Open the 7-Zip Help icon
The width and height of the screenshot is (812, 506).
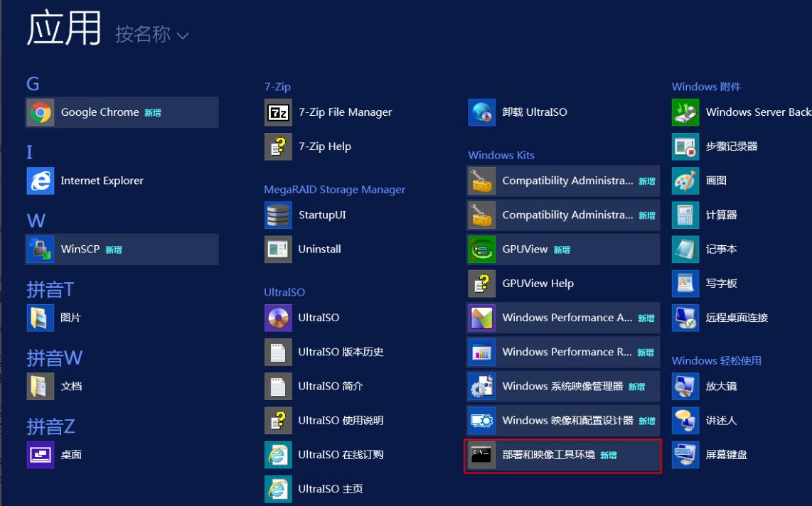[278, 146]
